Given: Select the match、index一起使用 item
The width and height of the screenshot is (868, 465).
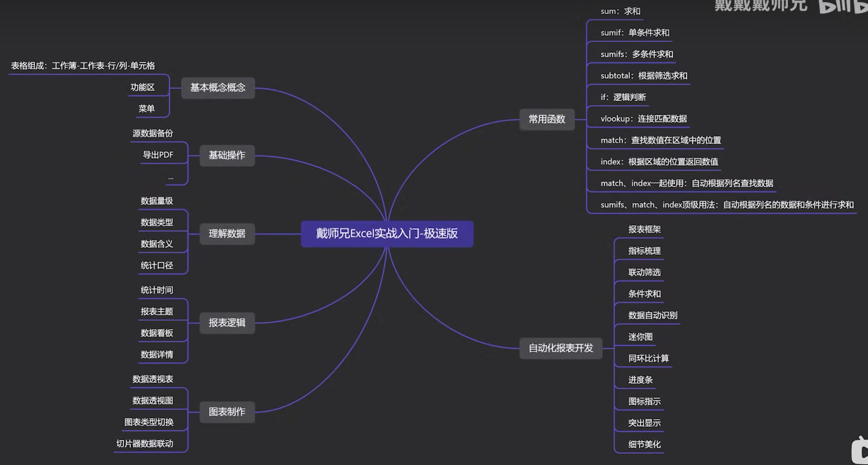Looking at the screenshot, I should (x=687, y=183).
